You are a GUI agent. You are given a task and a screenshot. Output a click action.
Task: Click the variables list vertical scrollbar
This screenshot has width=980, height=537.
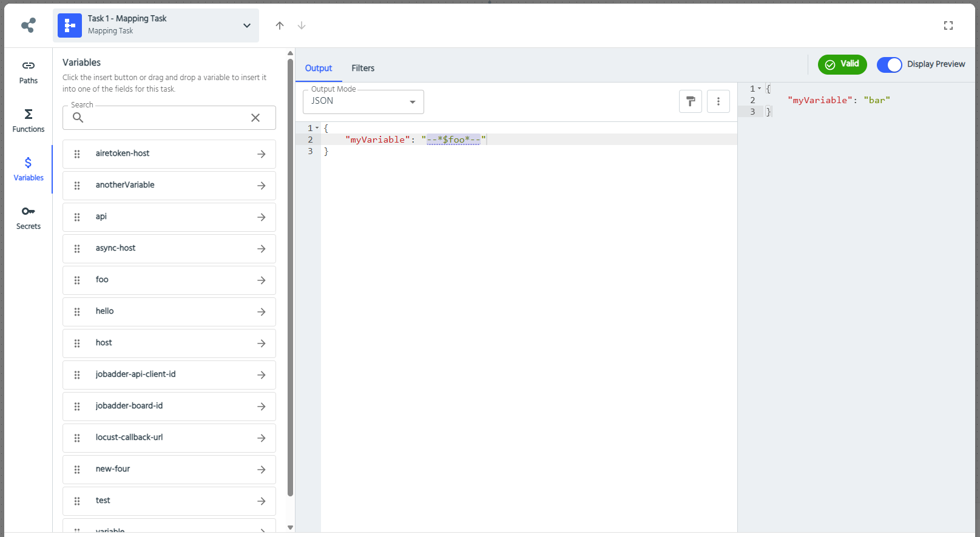[290, 273]
